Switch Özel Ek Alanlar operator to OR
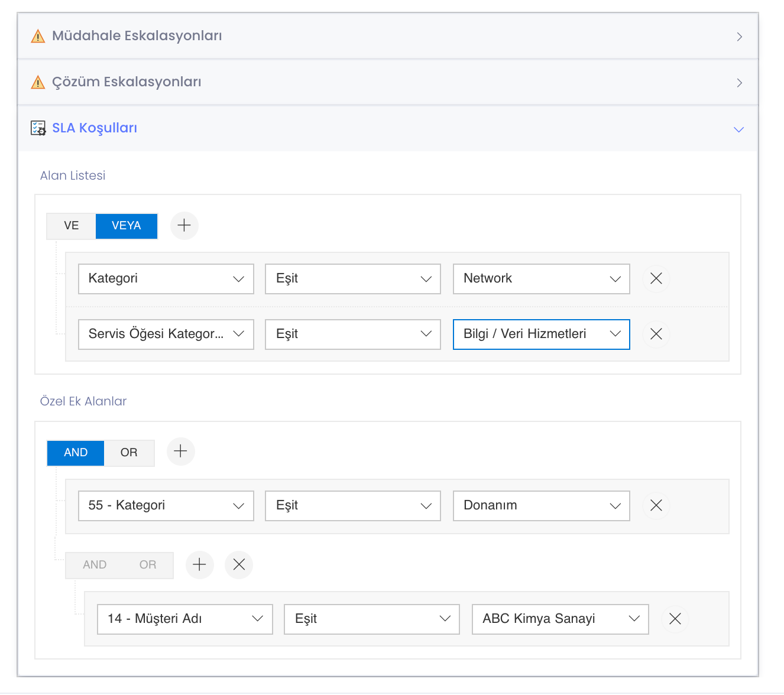Image resolution: width=784 pixels, height=695 pixels. pyautogui.click(x=129, y=453)
